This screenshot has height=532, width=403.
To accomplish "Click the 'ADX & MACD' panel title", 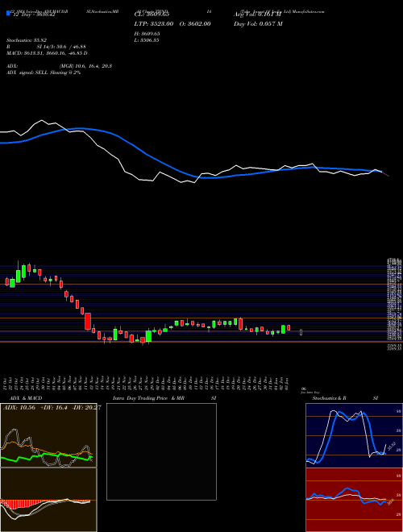I will coord(26,398).
